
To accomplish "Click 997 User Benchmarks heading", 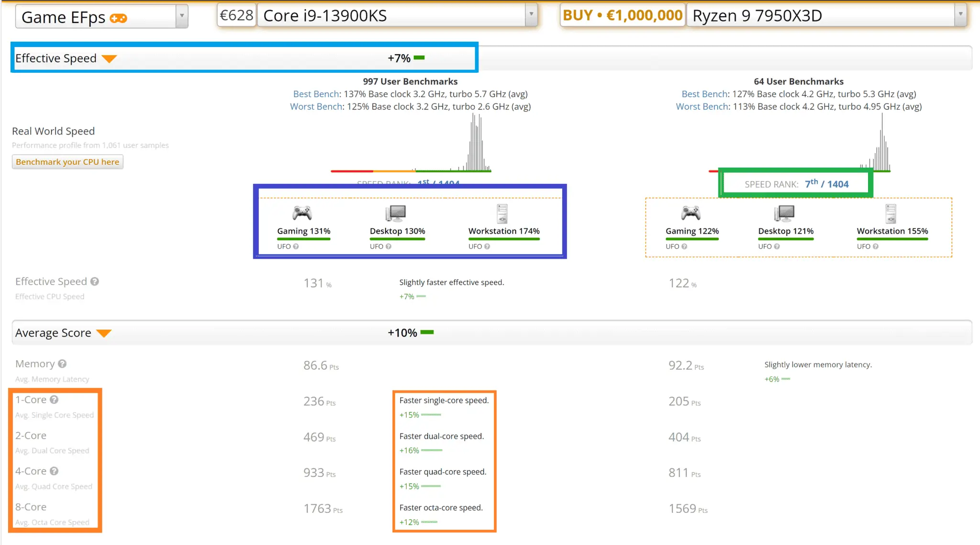I will 410,81.
